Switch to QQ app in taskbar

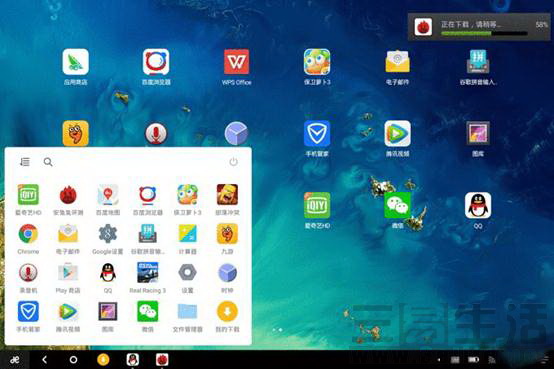tap(132, 359)
